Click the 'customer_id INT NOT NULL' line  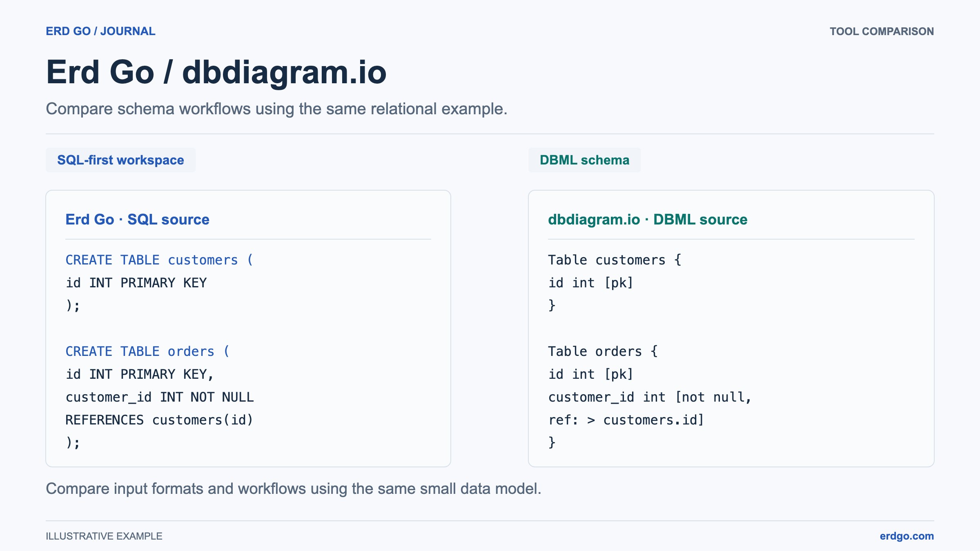click(159, 397)
